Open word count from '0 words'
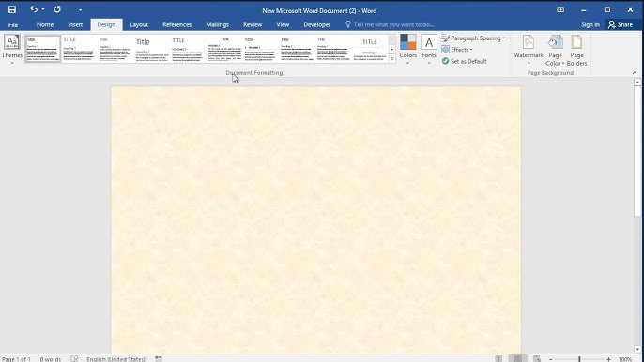Viewport: 644px width, 362px height. [x=51, y=359]
